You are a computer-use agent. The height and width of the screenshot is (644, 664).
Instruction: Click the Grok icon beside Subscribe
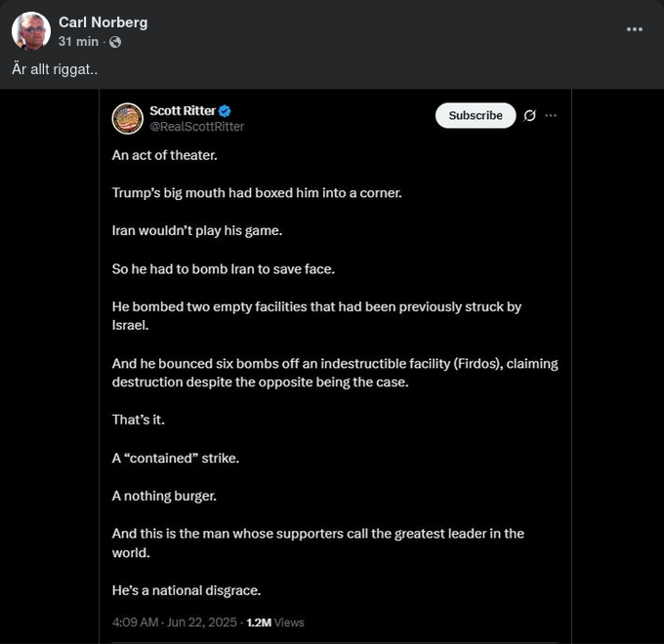coord(529,115)
